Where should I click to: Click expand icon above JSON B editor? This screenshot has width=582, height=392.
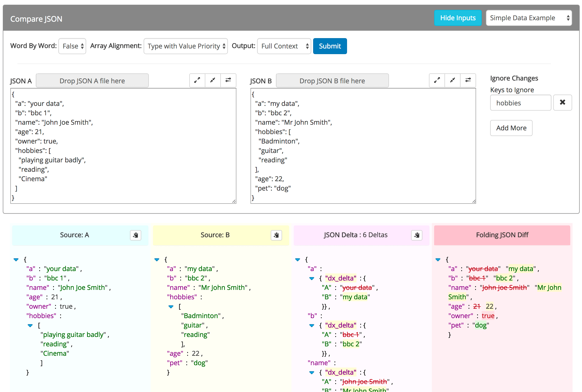point(437,80)
